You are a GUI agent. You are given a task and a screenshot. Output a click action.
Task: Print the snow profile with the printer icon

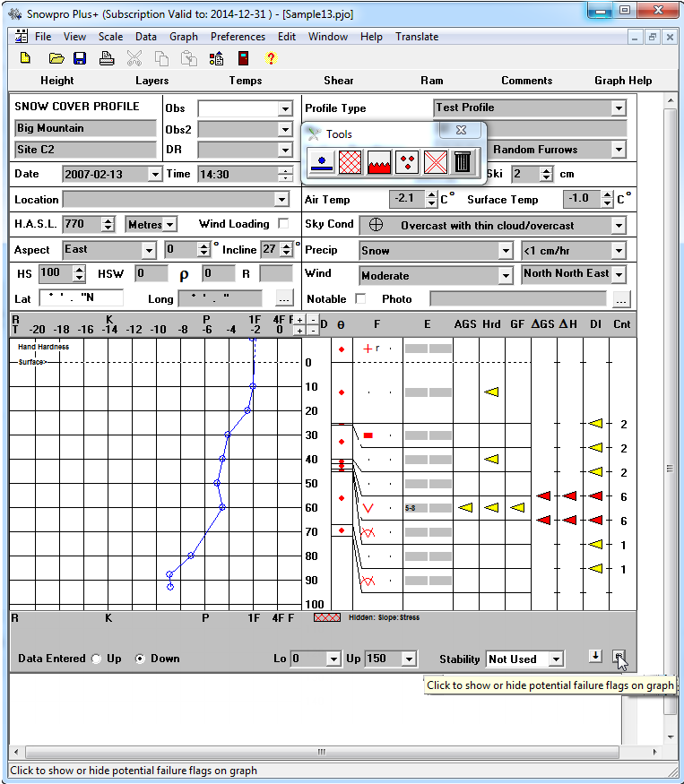click(107, 58)
